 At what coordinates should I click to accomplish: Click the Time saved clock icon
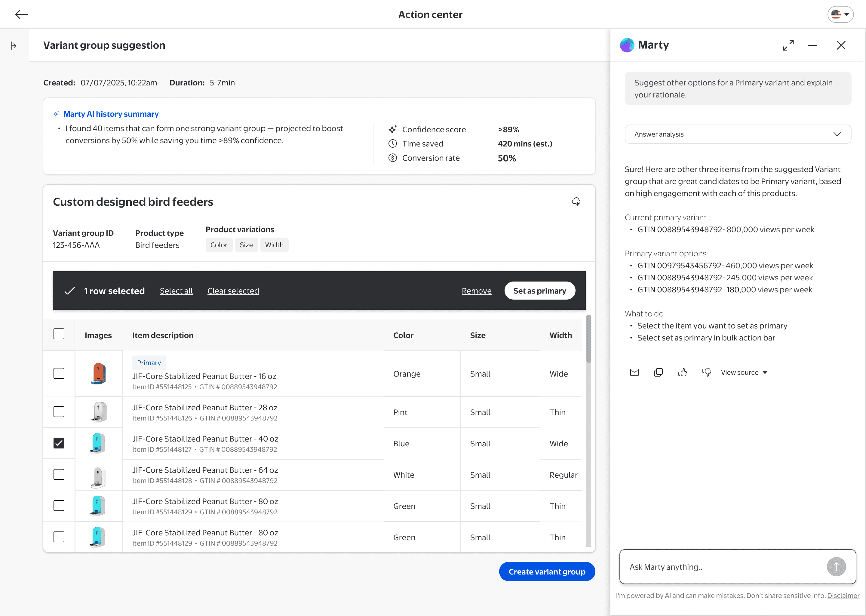[x=392, y=144]
